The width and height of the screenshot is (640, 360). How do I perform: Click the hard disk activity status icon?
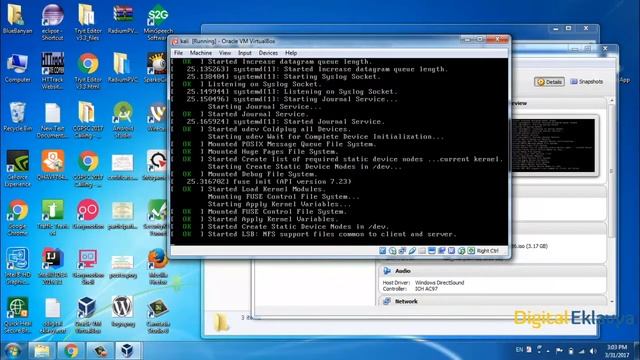point(383,251)
